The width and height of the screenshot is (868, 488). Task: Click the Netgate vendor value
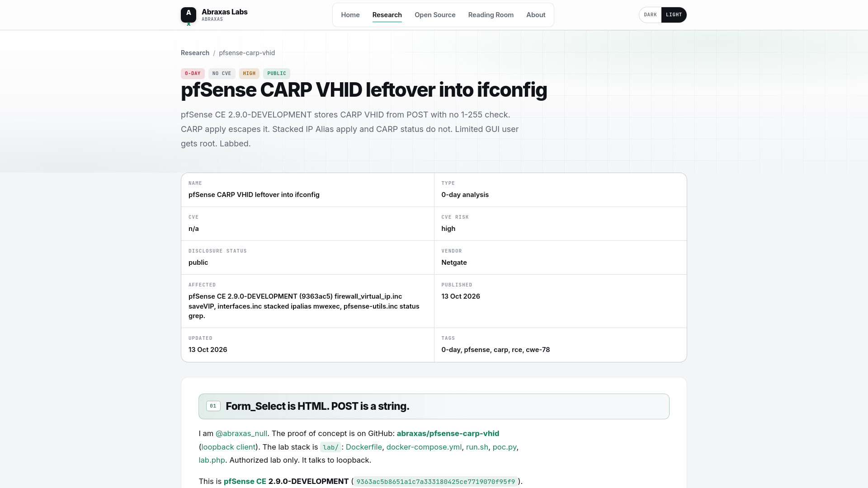tap(454, 263)
